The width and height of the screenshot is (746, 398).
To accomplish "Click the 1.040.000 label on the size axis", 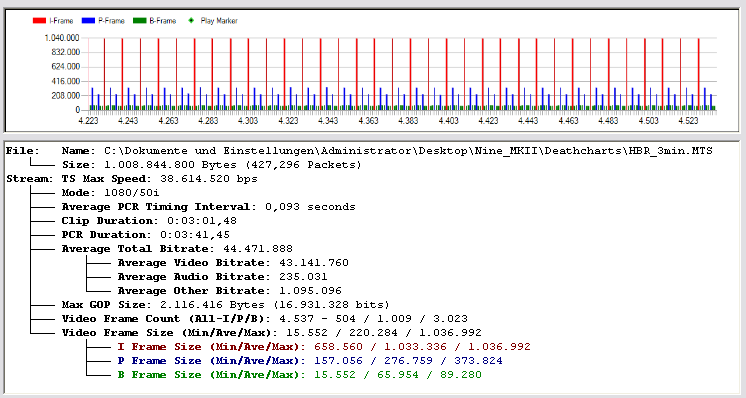I will click(x=62, y=38).
